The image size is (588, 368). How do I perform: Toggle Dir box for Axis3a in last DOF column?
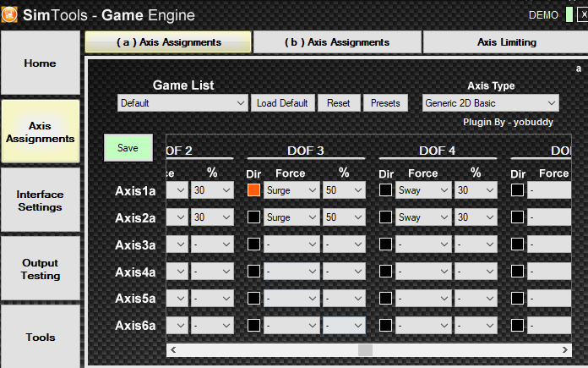[518, 244]
